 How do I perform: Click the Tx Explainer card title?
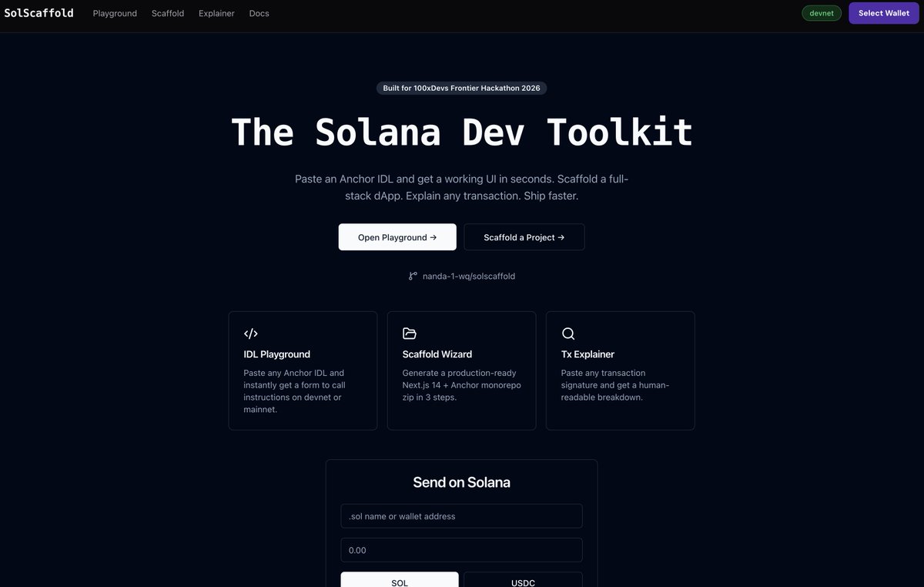pos(588,354)
